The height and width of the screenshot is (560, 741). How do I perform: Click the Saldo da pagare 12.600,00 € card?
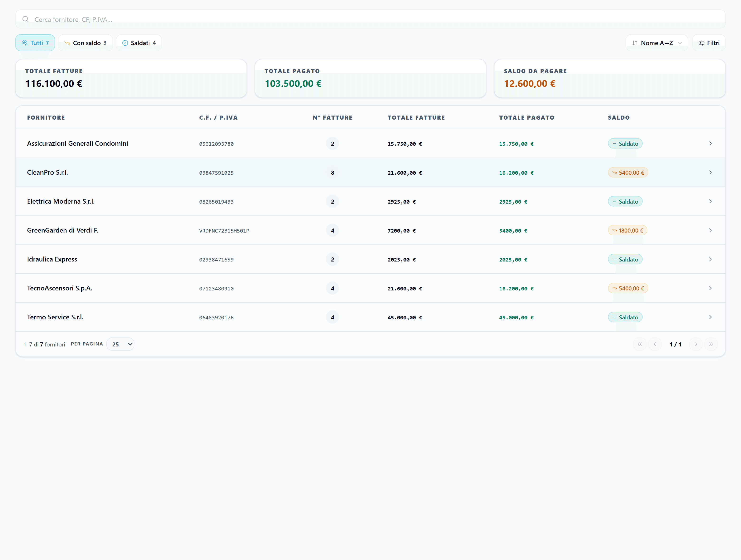click(610, 79)
